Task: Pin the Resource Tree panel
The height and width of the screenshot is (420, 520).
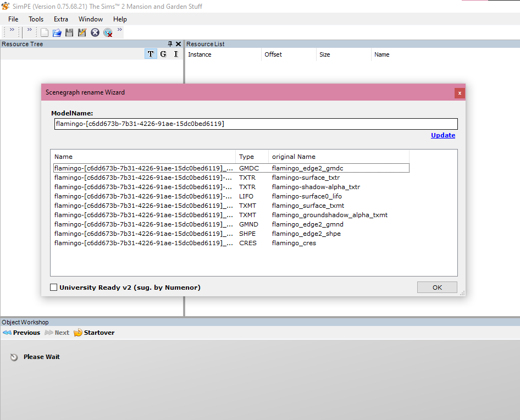Action: [170, 44]
